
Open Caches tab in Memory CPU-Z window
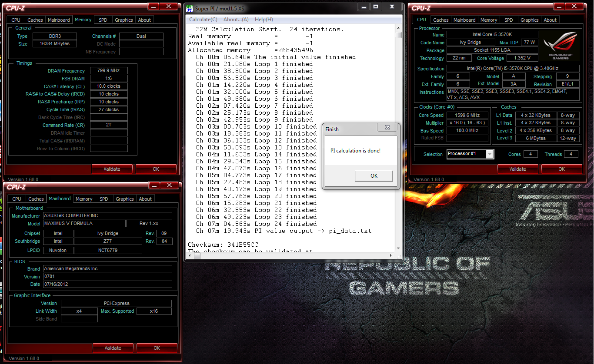point(35,20)
